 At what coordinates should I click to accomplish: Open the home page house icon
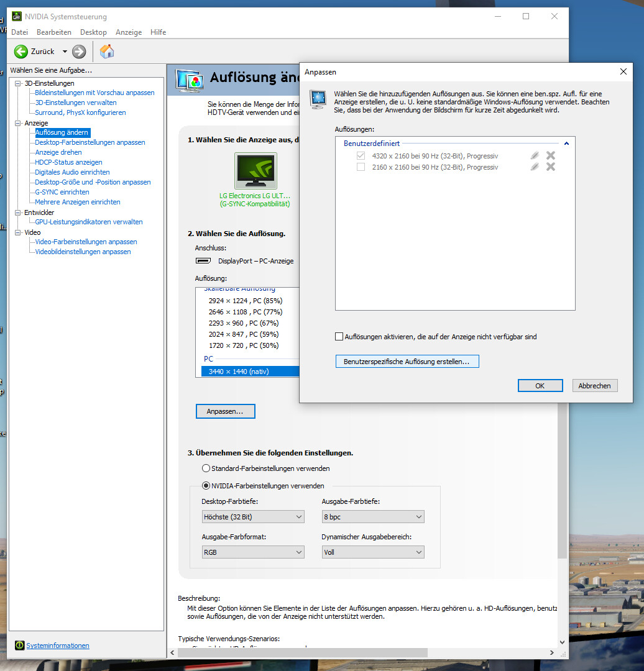[x=107, y=52]
